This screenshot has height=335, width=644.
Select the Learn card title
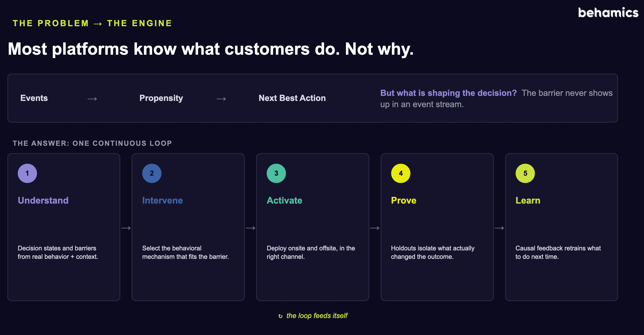coord(528,200)
